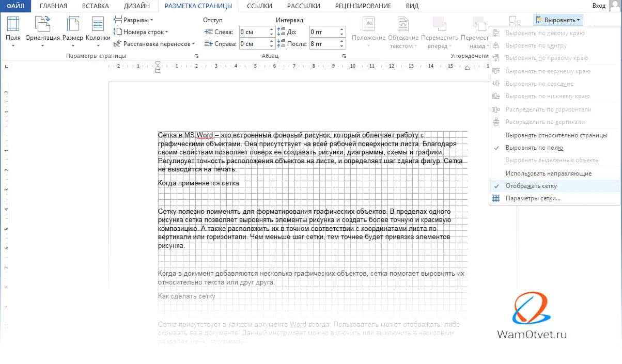Switch to the ВСТАВКА tab
Image resolution: width=622 pixels, height=364 pixels.
[96, 6]
